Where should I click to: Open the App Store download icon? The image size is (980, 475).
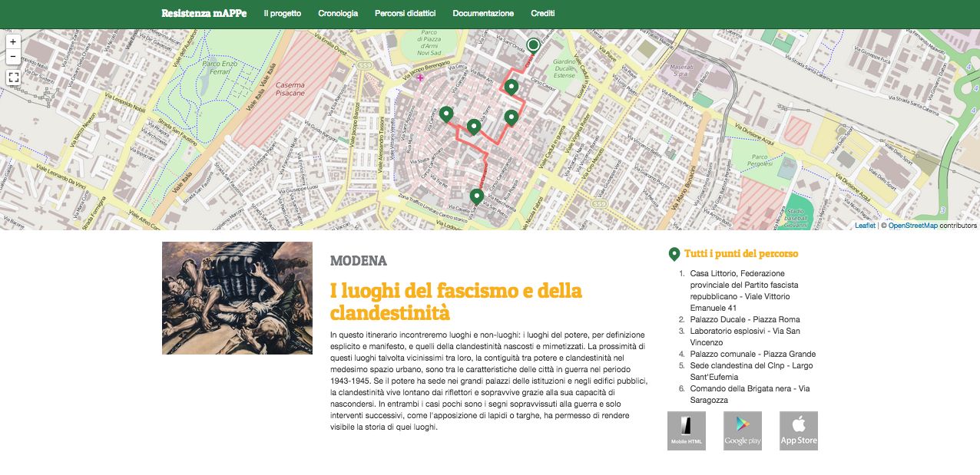point(799,430)
